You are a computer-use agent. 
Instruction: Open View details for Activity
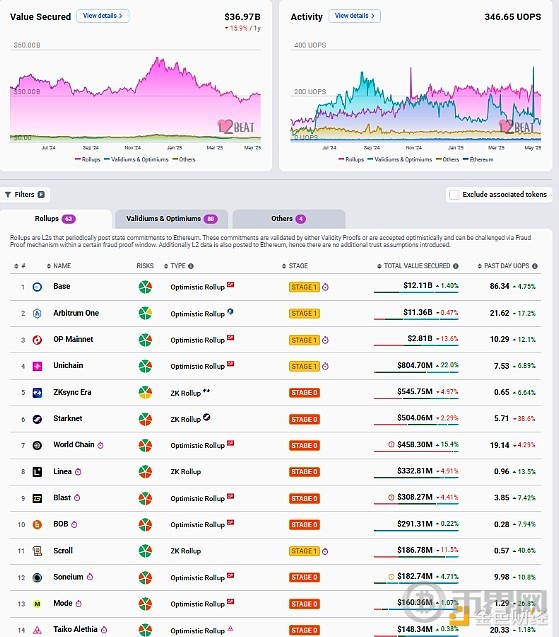click(x=354, y=16)
